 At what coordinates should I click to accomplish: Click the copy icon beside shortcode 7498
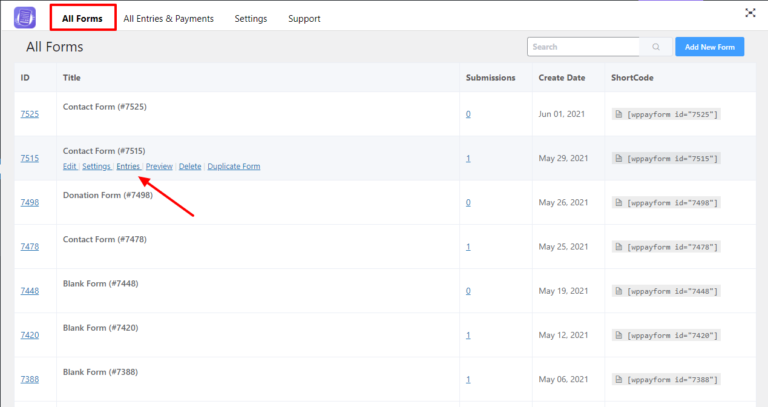point(619,202)
